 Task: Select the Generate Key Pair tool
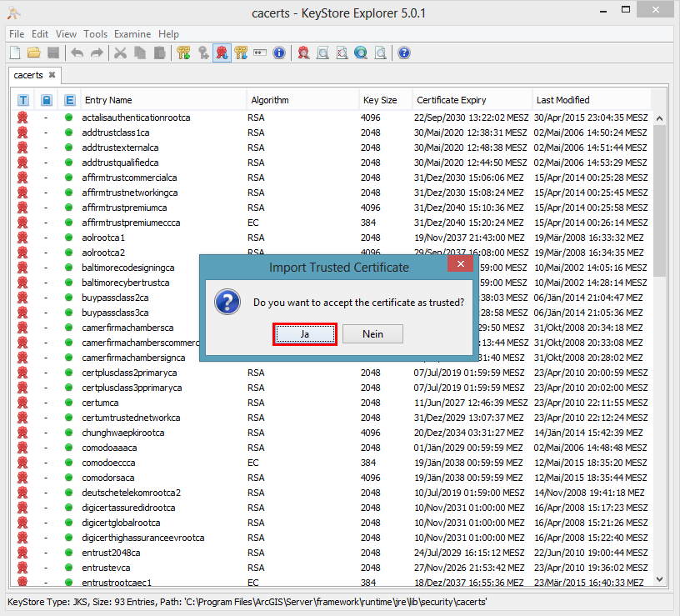click(x=182, y=53)
